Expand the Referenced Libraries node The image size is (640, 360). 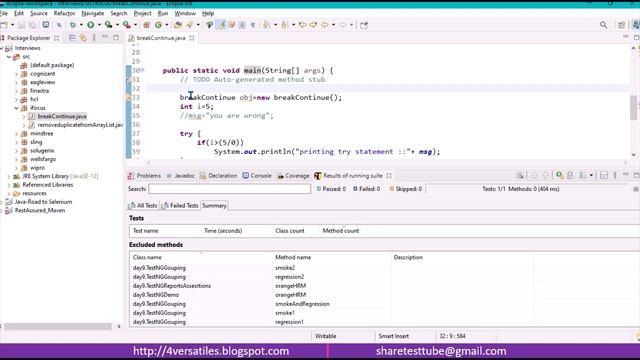click(9, 185)
